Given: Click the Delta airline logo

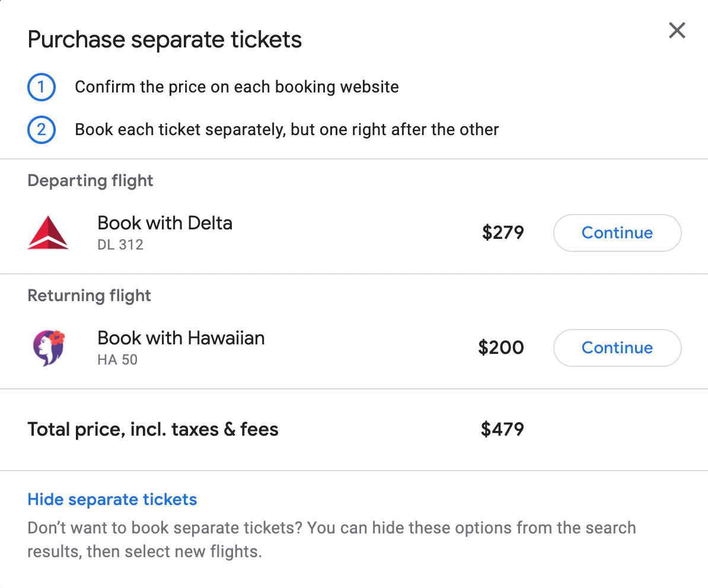Looking at the screenshot, I should 48,232.
